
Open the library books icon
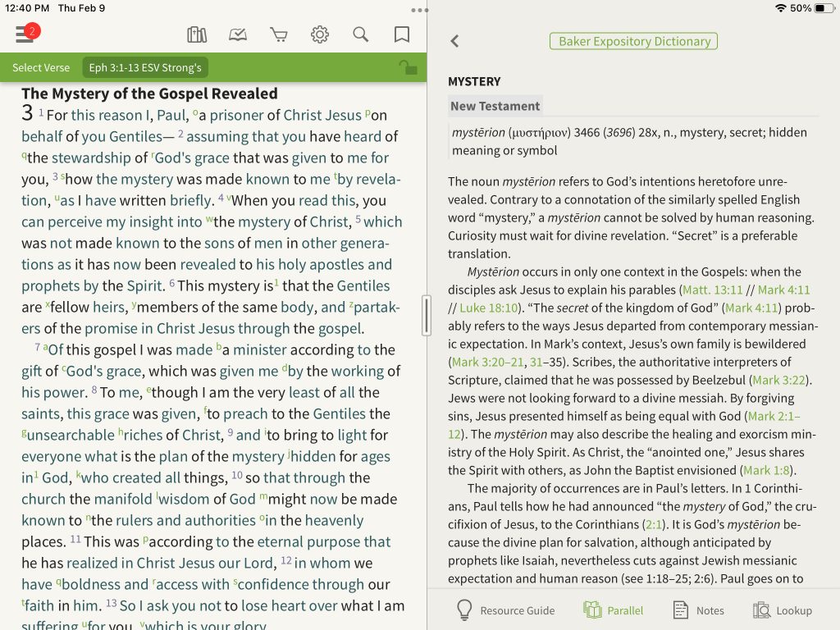pyautogui.click(x=197, y=34)
